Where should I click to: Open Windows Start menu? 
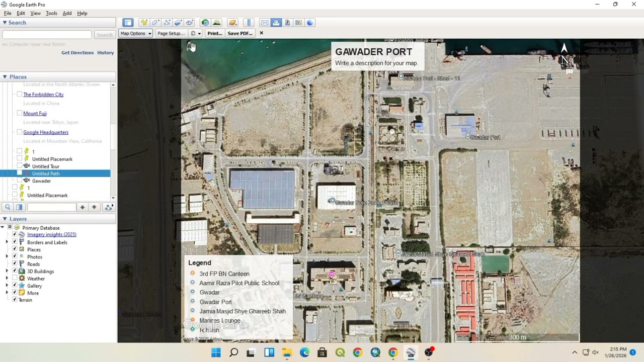216,352
